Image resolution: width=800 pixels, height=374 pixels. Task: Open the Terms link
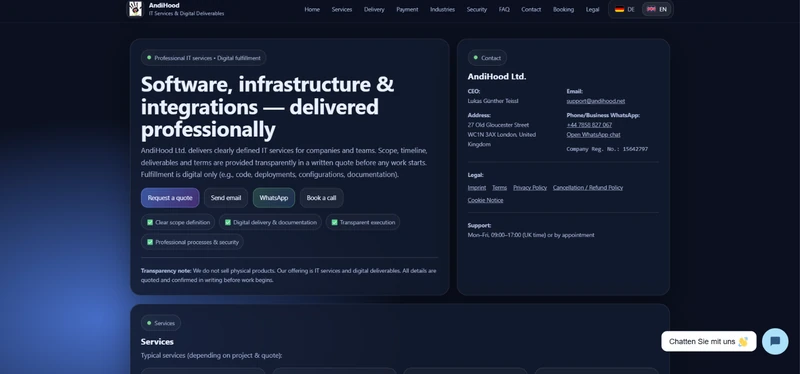tap(499, 188)
